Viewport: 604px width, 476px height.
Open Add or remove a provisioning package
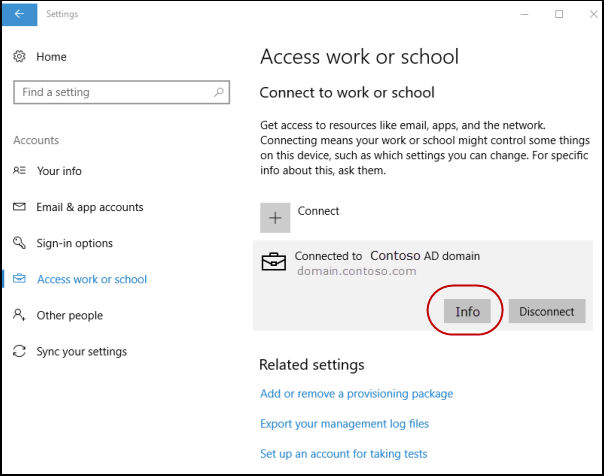coord(356,394)
